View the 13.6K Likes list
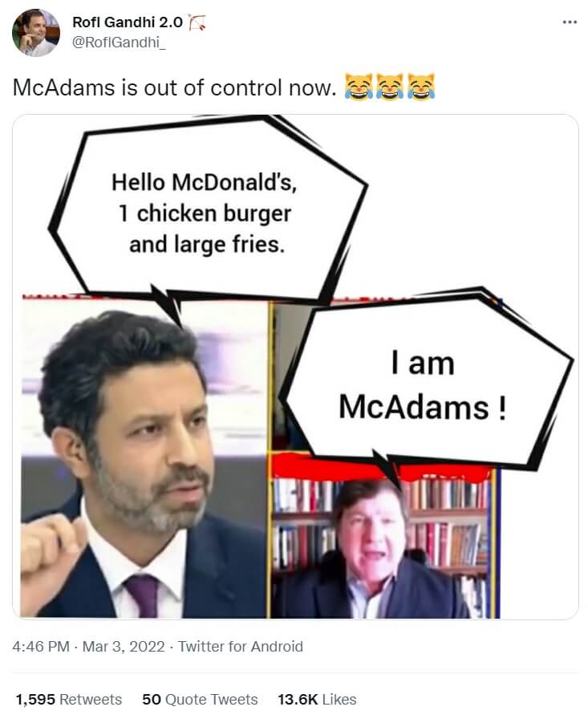This screenshot has width=588, height=723. pos(317,700)
